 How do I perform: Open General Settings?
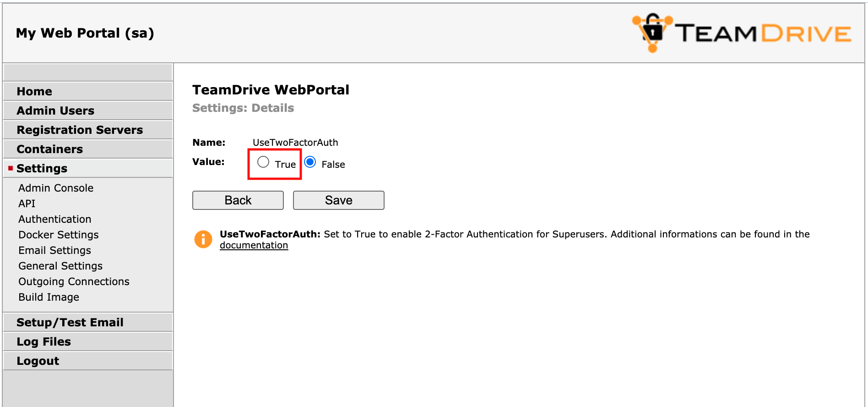(x=60, y=266)
